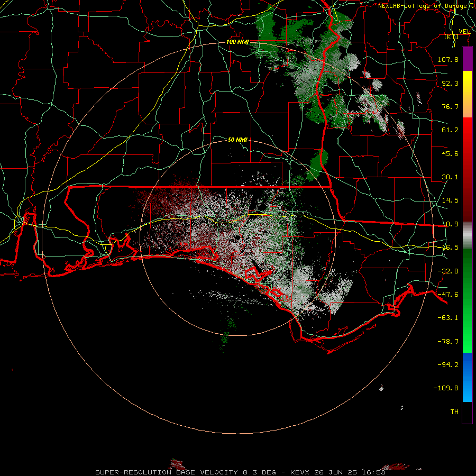Click the -109.8 velocity scale value
This screenshot has height=476, width=476.
tap(446, 388)
